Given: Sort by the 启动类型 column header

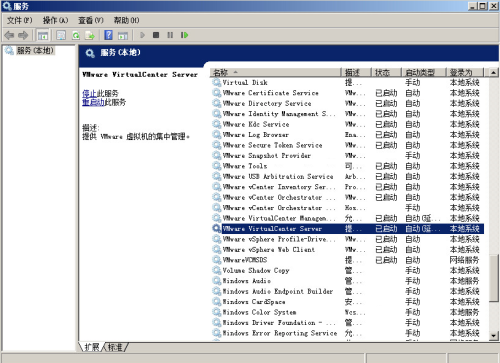Looking at the screenshot, I should tap(424, 72).
